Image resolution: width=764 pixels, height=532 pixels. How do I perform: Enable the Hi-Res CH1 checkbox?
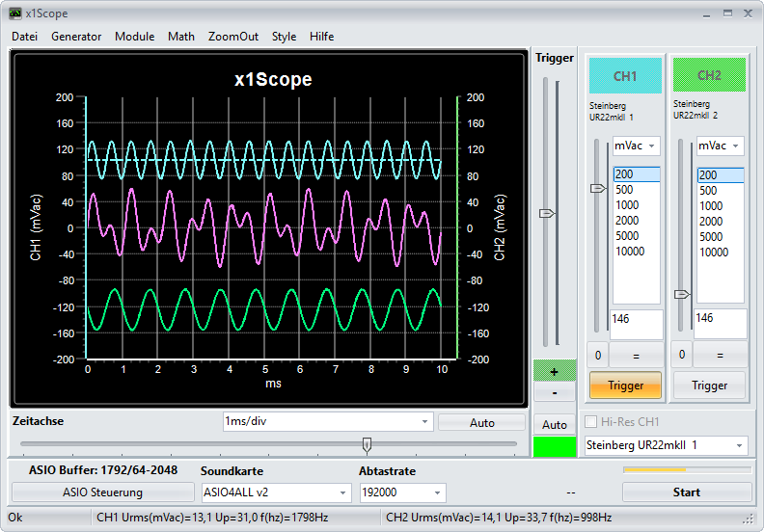(x=591, y=421)
